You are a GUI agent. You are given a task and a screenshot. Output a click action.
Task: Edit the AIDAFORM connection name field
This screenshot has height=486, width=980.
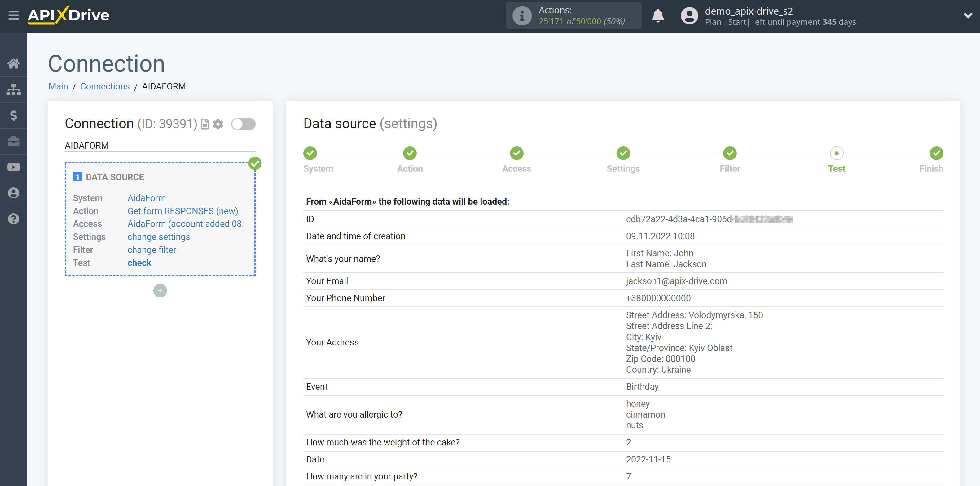[x=160, y=146]
